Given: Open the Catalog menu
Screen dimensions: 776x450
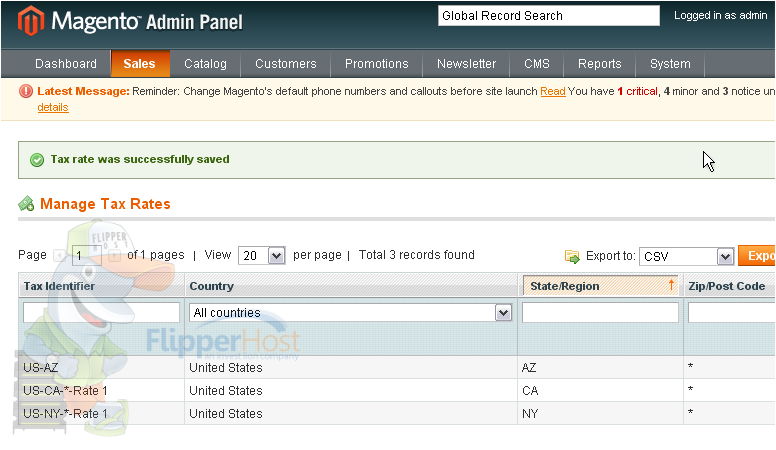Looking at the screenshot, I should [205, 64].
